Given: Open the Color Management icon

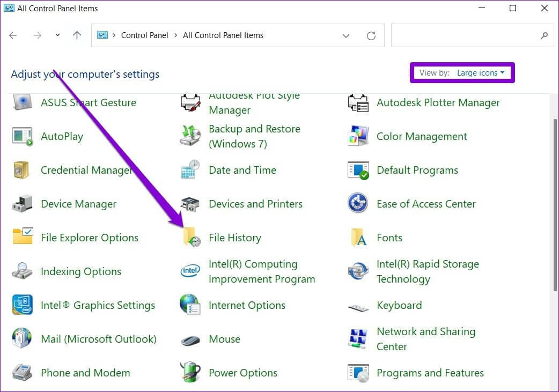Looking at the screenshot, I should pos(358,136).
